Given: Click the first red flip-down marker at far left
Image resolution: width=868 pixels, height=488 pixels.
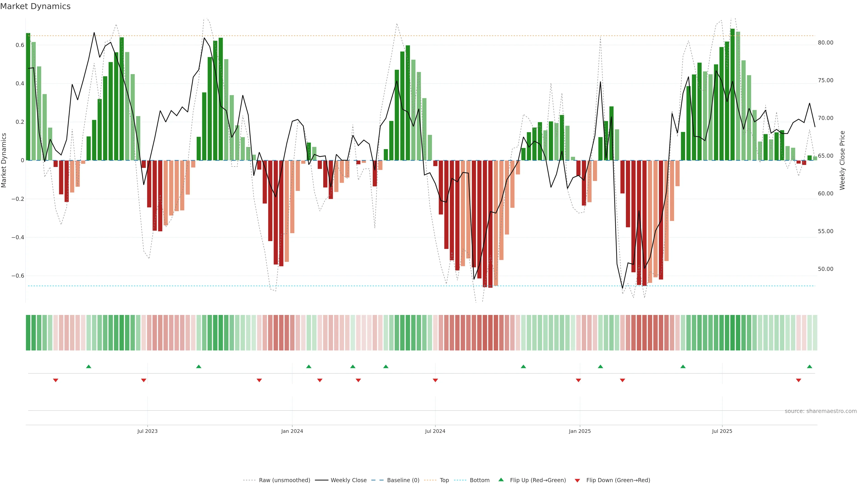Looking at the screenshot, I should point(56,380).
